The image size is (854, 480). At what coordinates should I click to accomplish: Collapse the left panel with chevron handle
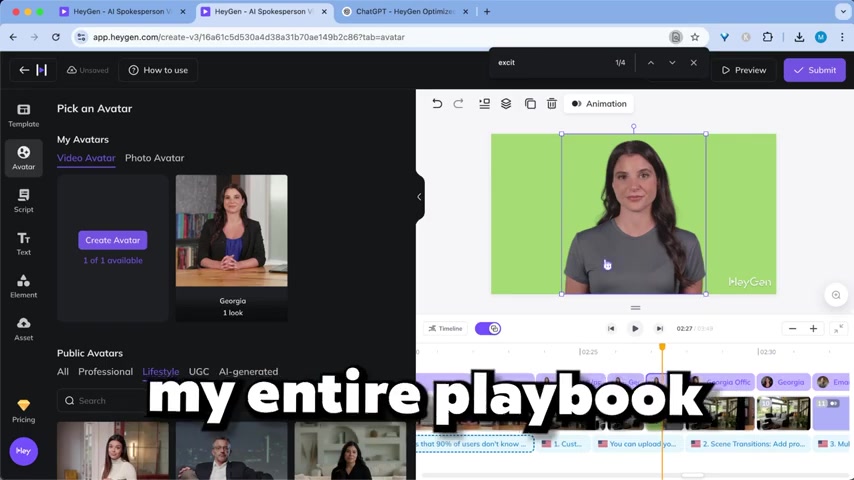[419, 197]
